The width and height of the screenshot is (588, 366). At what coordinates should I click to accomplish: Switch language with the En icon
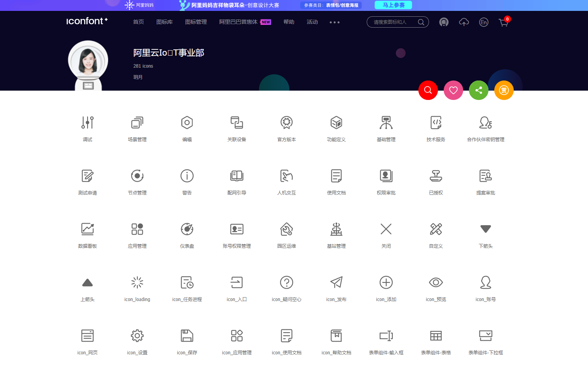tap(483, 23)
